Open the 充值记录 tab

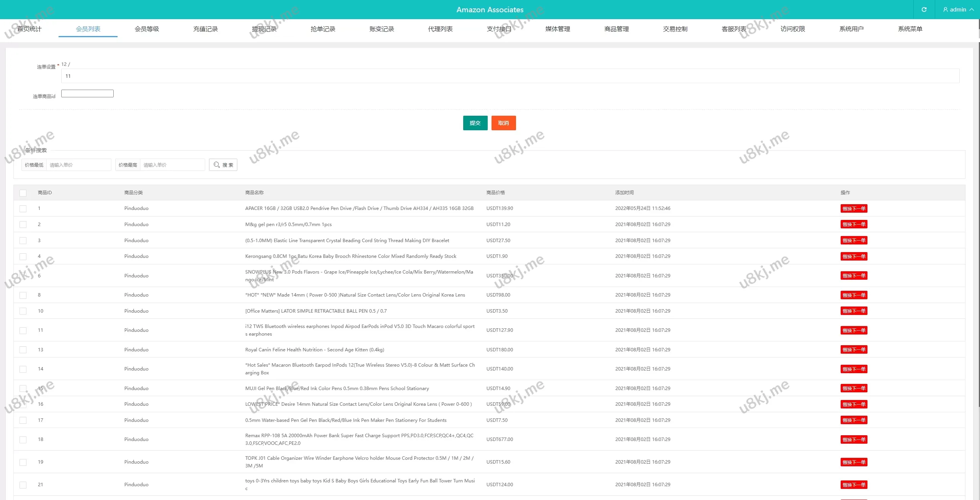pos(205,29)
